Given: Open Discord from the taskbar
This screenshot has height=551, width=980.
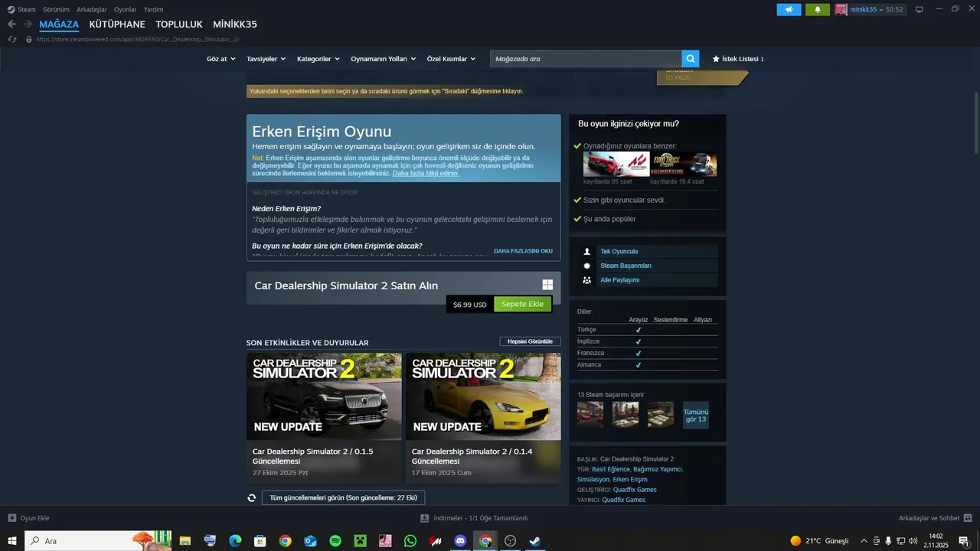Looking at the screenshot, I should (460, 541).
